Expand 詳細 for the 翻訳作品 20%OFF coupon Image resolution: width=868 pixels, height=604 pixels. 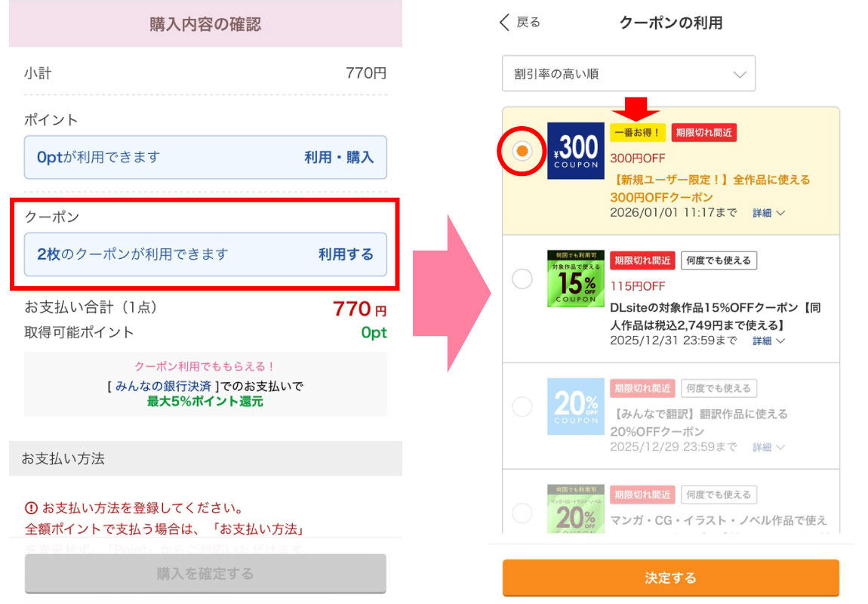pyautogui.click(x=768, y=447)
